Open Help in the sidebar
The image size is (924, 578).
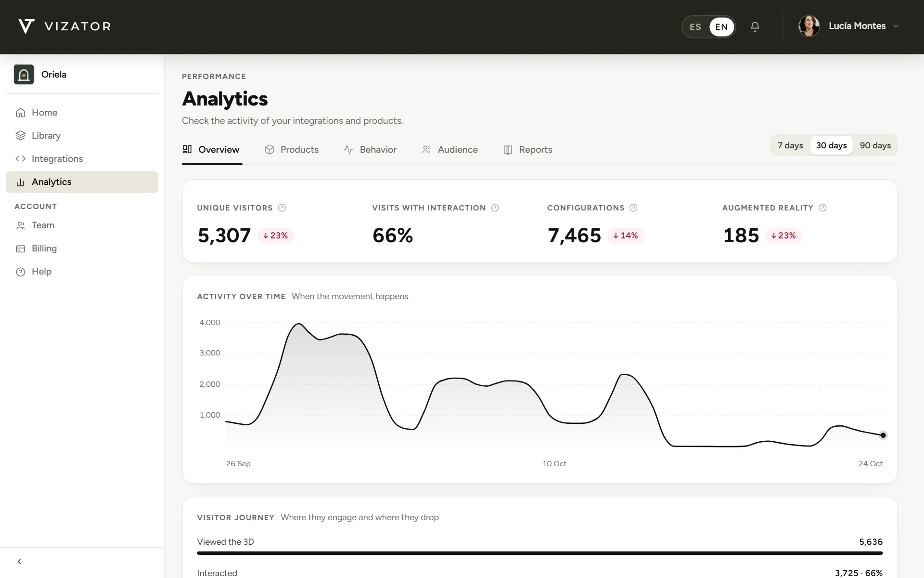[82, 272]
